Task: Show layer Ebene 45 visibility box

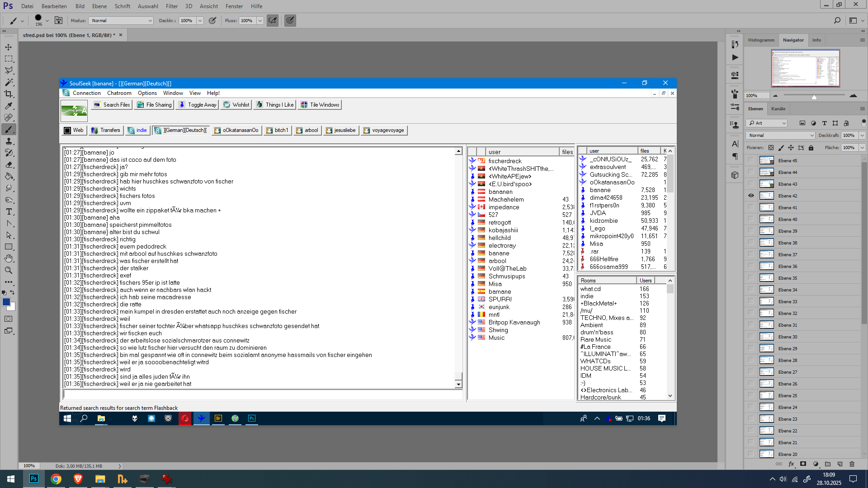Action: [x=751, y=160]
